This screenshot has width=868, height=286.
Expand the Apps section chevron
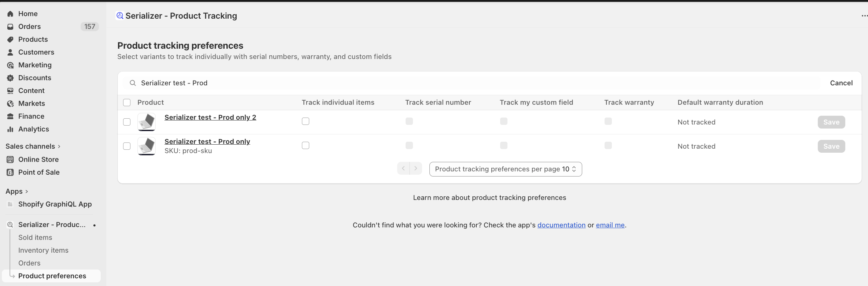[x=26, y=192]
